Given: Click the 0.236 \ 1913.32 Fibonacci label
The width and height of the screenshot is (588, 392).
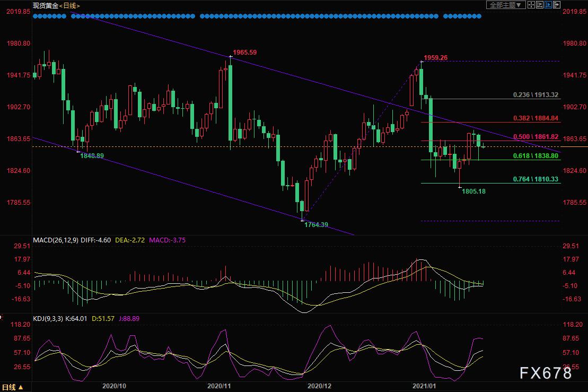Looking at the screenshot, I should [x=536, y=95].
